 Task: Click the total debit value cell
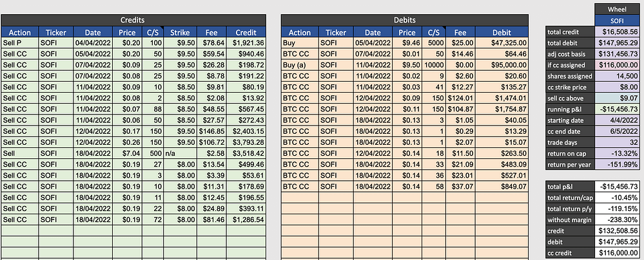click(618, 42)
